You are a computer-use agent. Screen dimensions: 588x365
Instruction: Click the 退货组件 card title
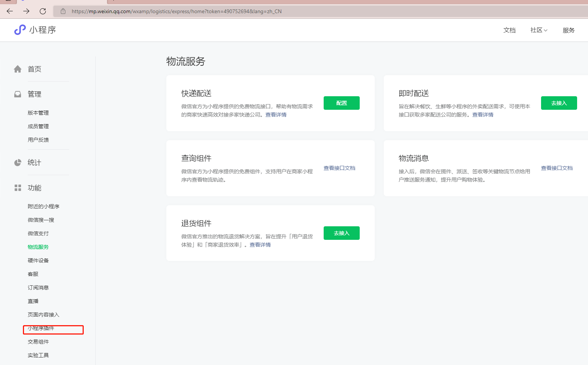(x=196, y=223)
